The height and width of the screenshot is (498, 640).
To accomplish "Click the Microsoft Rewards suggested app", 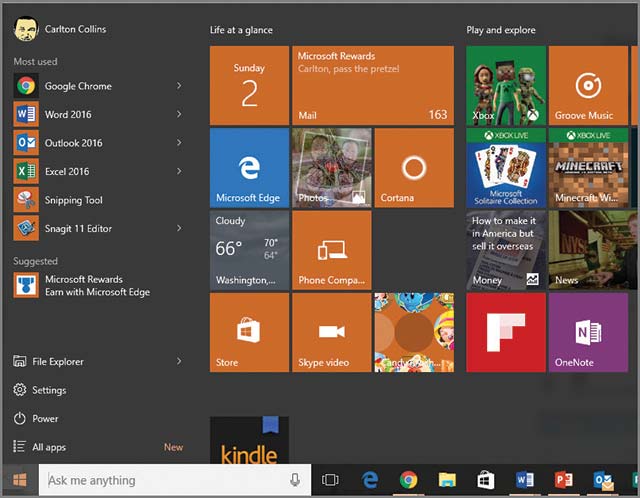I will tap(83, 285).
